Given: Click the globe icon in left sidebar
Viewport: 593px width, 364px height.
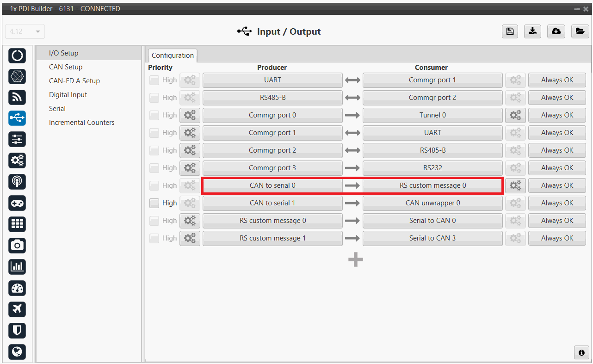Looking at the screenshot, I should coord(17,352).
